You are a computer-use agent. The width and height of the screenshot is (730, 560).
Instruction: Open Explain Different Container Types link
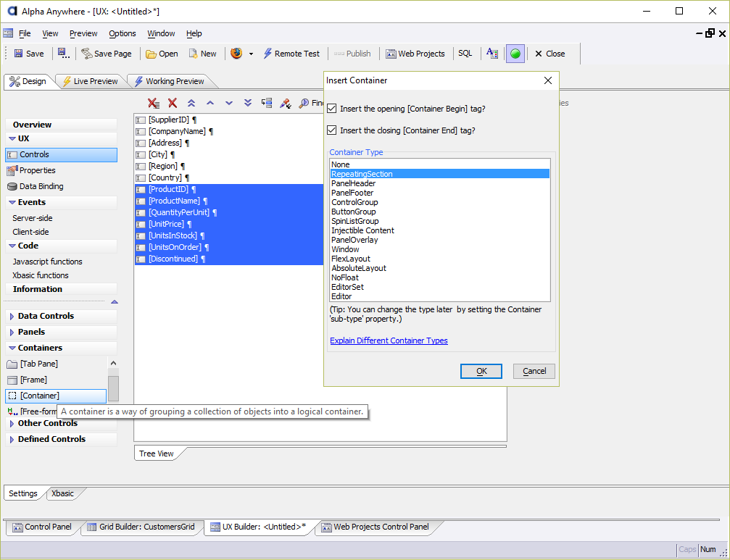click(389, 340)
